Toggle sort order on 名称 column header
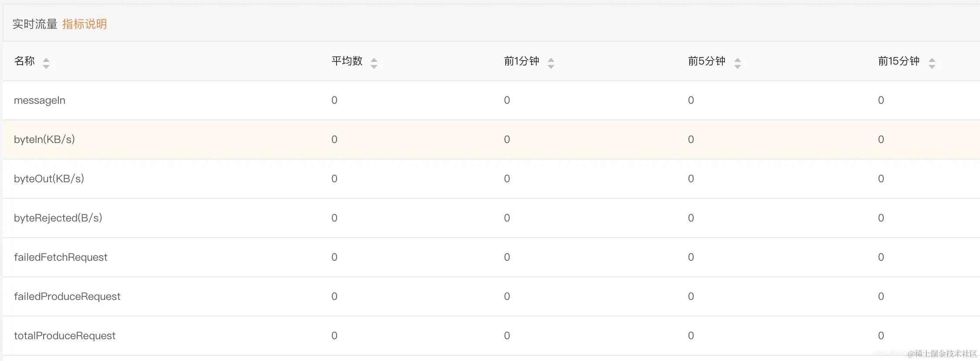 (x=25, y=61)
